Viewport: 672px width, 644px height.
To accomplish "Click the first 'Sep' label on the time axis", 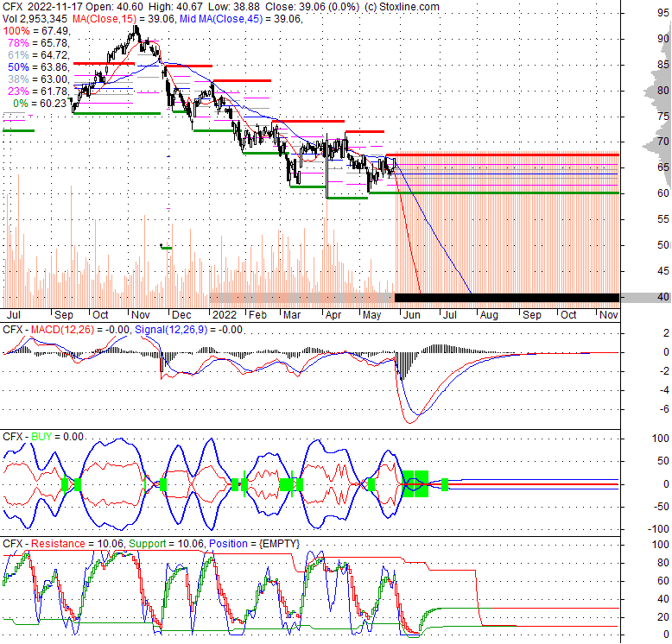I will (64, 315).
